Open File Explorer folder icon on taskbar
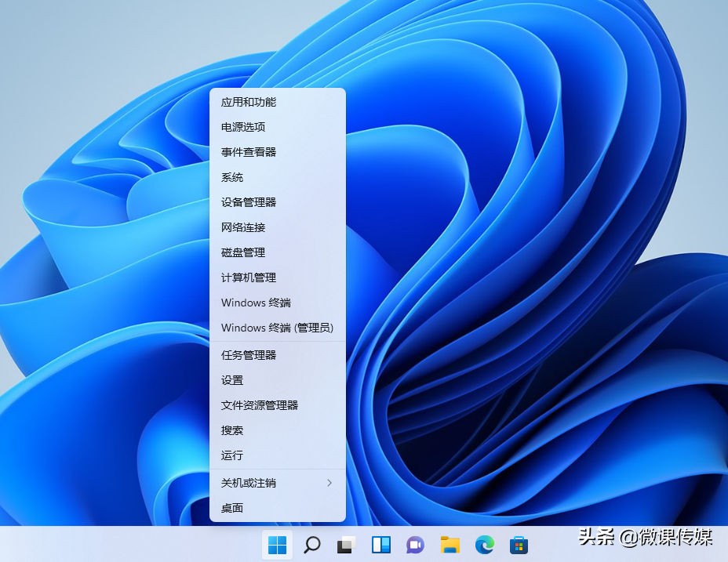 click(x=450, y=544)
